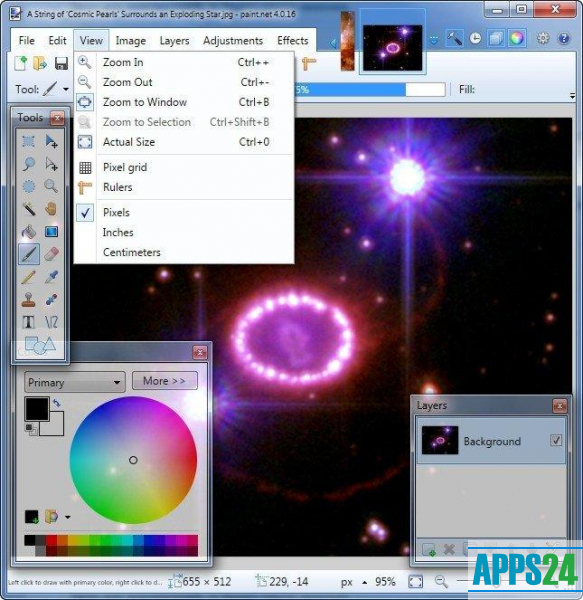
Task: Open the palette options dropdown arrow
Action: [x=68, y=517]
